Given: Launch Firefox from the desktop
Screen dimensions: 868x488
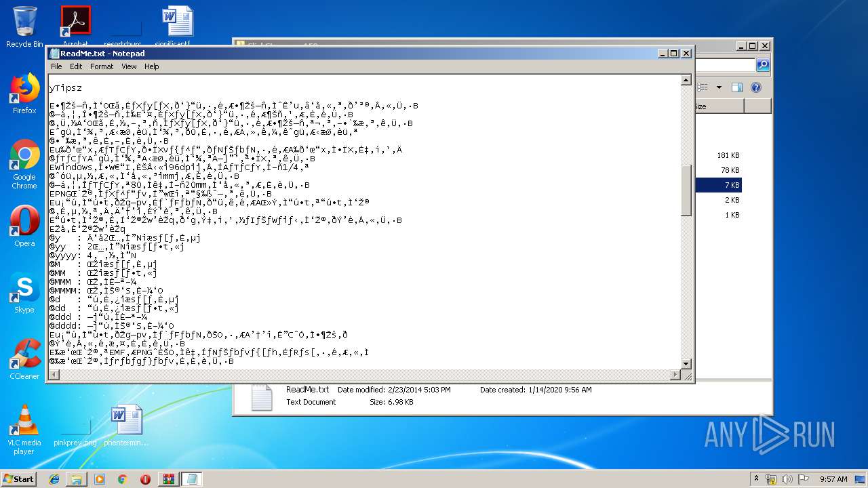Looking at the screenshot, I should click(24, 94).
